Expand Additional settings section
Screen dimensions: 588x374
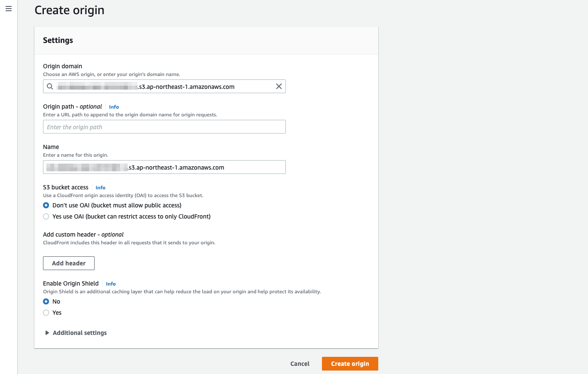(76, 333)
